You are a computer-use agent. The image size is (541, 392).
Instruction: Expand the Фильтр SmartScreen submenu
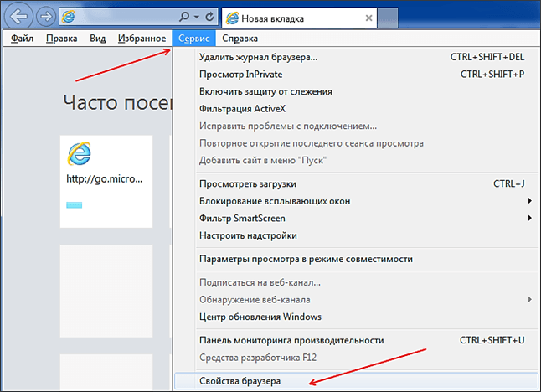tap(529, 218)
